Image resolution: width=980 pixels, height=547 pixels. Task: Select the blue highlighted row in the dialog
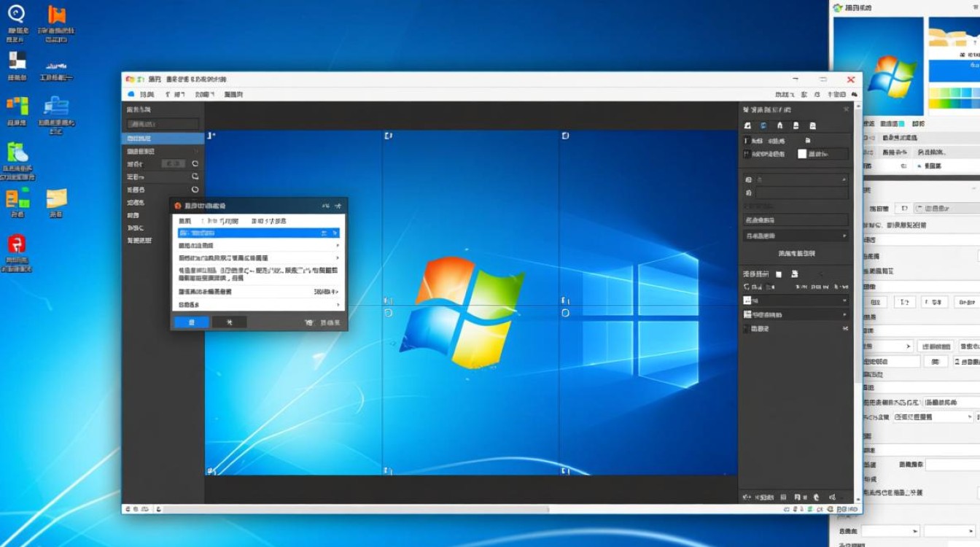(x=258, y=233)
